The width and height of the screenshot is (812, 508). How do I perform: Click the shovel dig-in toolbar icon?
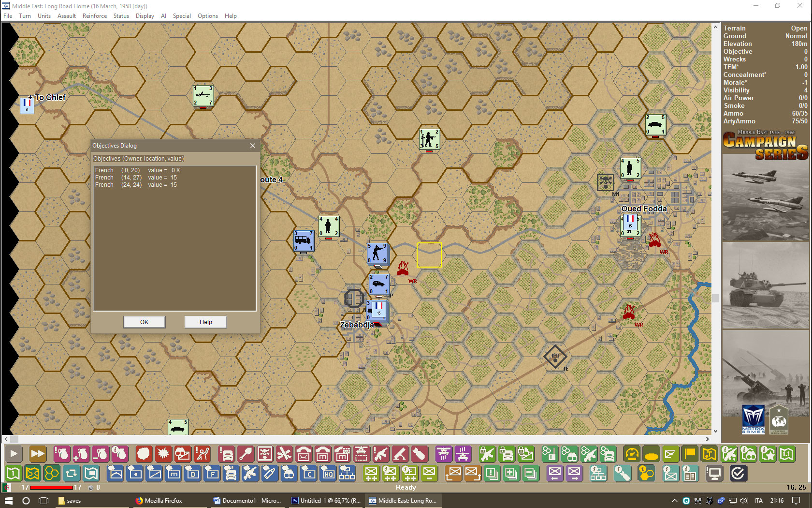point(246,454)
